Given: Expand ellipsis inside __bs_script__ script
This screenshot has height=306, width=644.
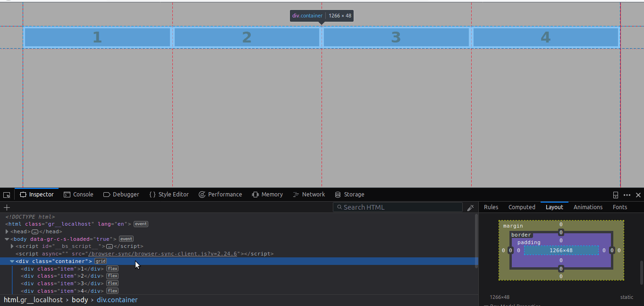Looking at the screenshot, I should (110, 246).
